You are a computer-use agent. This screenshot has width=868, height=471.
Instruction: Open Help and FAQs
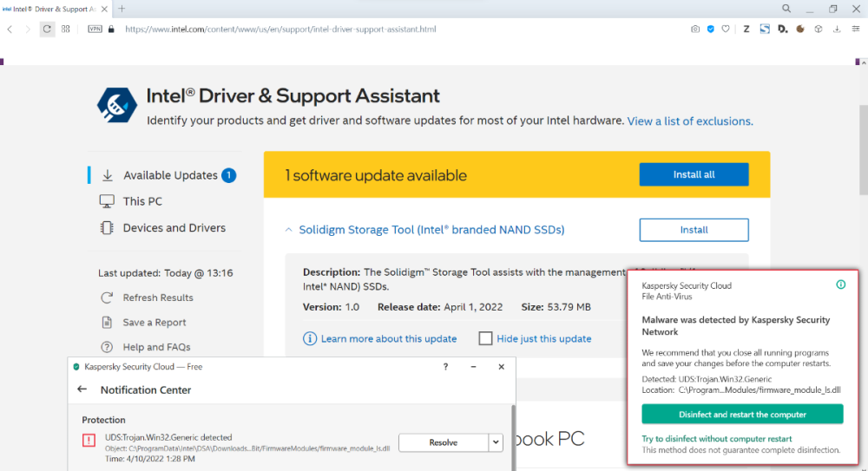tap(156, 347)
